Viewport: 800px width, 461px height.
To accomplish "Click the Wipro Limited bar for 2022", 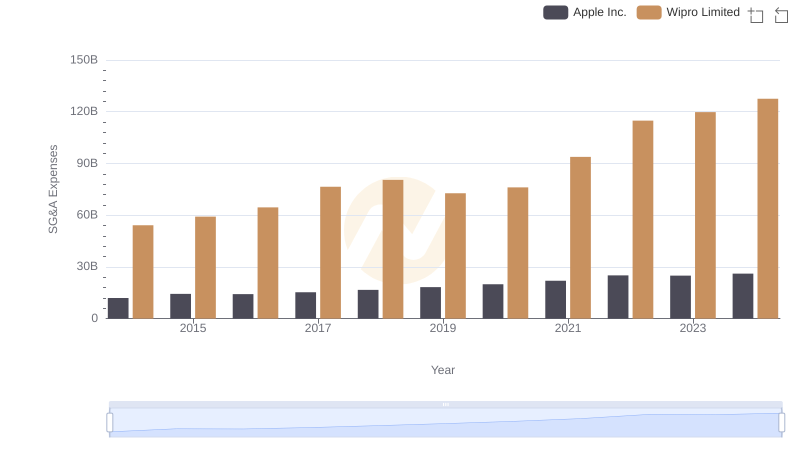I will click(x=643, y=220).
